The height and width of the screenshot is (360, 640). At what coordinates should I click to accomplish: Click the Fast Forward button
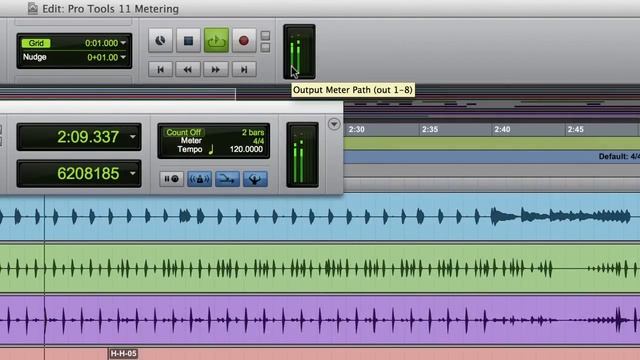(216, 69)
